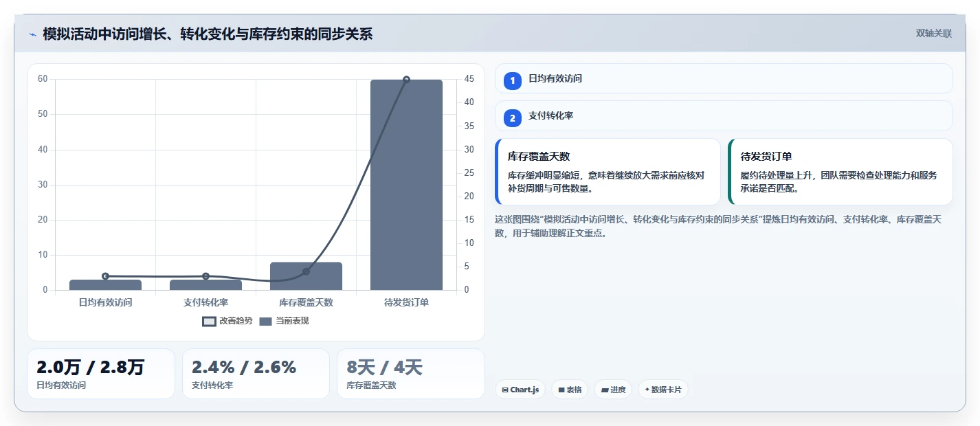Click the 履约待处理量上升 description text
This screenshot has height=426, width=980.
(x=838, y=182)
